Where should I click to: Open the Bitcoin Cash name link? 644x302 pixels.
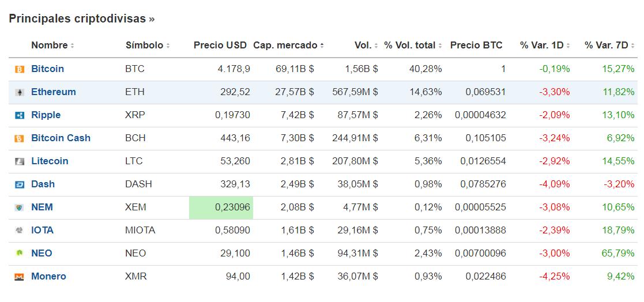tap(61, 138)
